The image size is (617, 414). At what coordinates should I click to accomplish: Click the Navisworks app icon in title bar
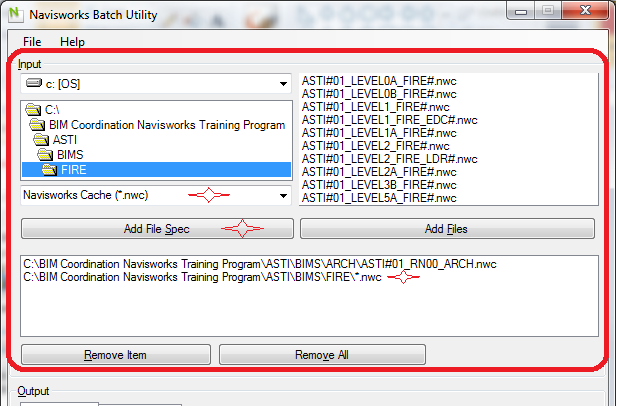click(x=15, y=14)
